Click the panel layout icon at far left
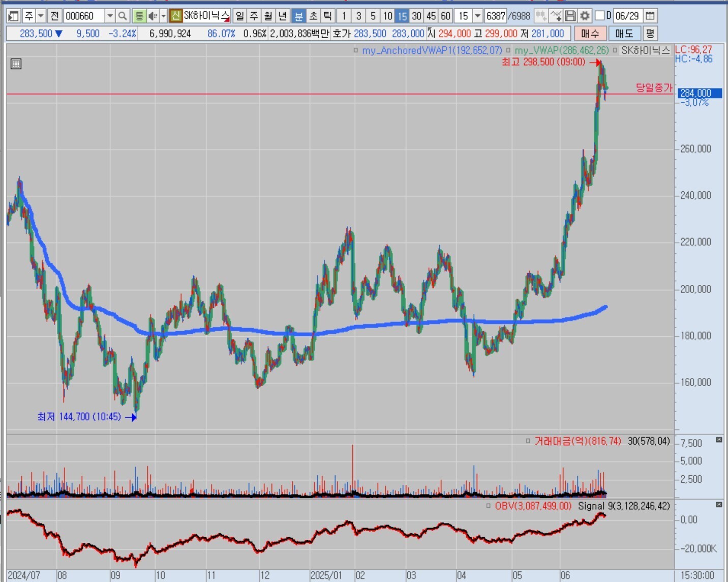This screenshot has width=728, height=582. 14,16
